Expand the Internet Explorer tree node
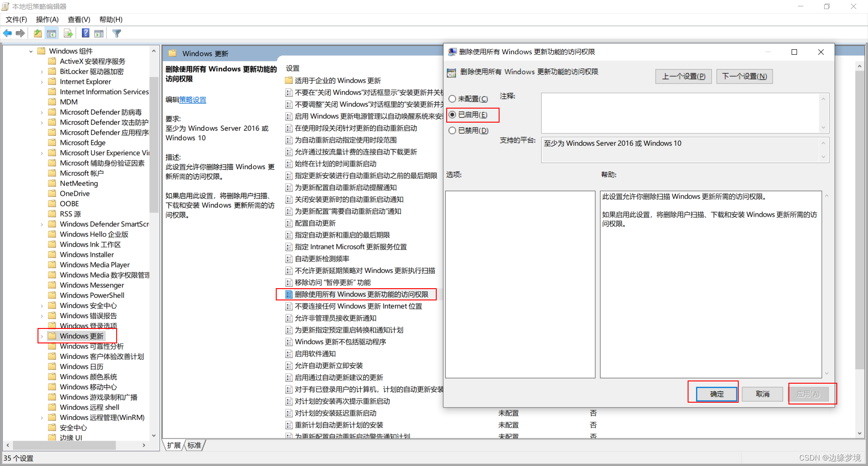 pyautogui.click(x=42, y=82)
